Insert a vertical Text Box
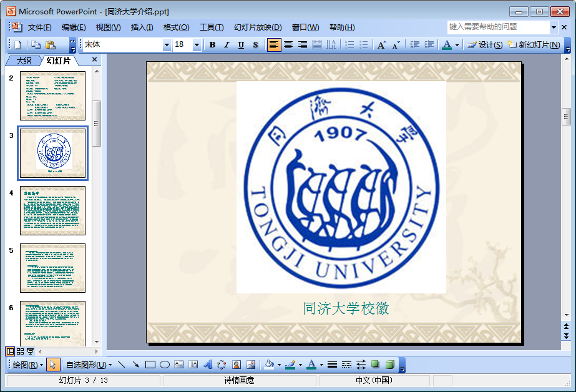Viewport: 576px width, 392px height. pos(193,365)
